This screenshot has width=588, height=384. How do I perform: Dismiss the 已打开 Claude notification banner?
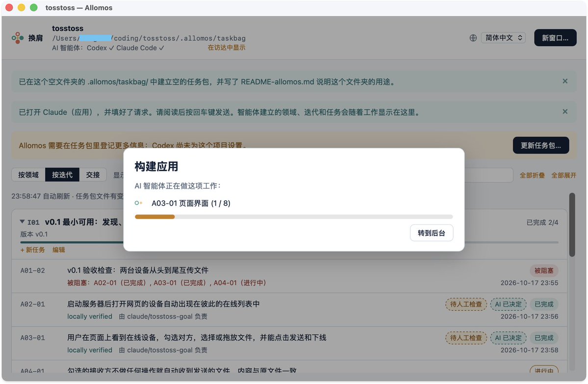pos(565,112)
